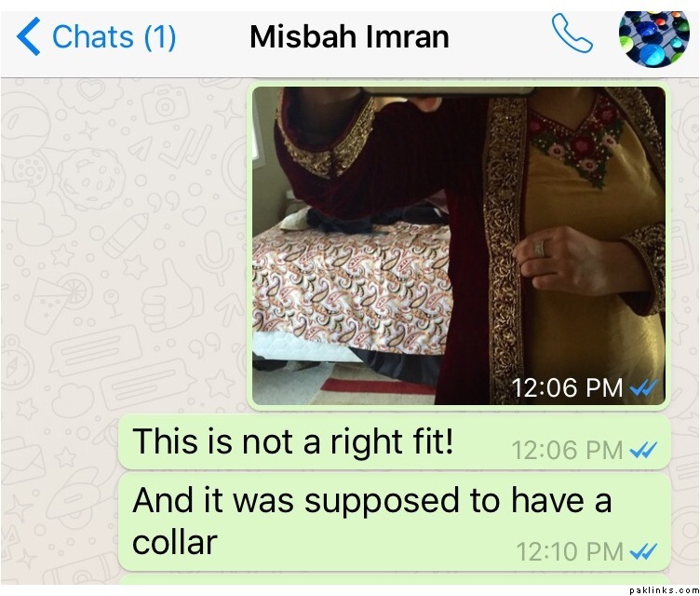Tap the 12:10 PM message timestamp

tap(569, 552)
